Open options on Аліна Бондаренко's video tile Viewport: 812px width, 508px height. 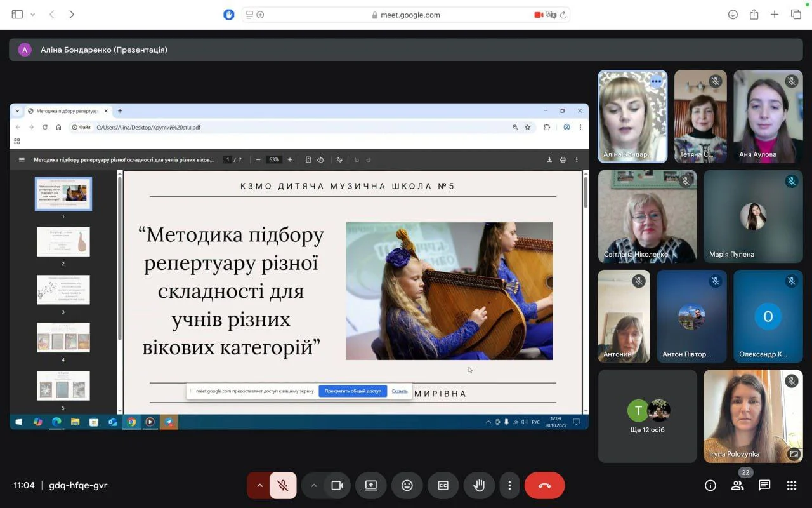click(656, 81)
